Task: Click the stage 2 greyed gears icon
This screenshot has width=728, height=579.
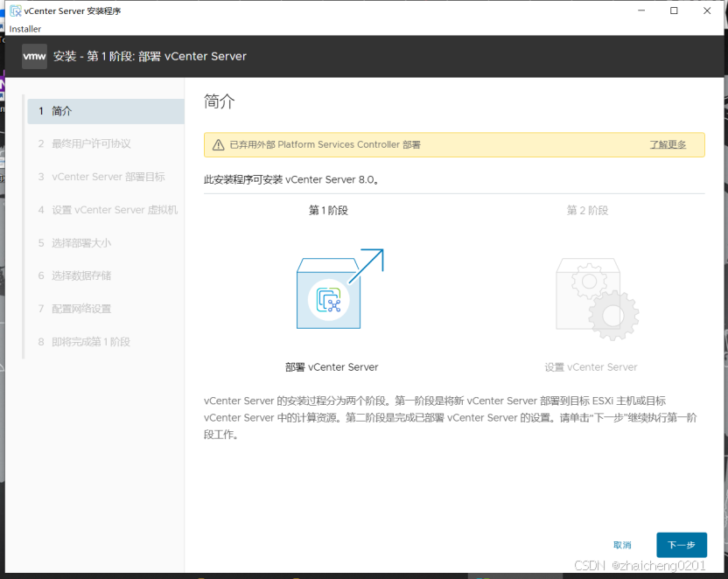Action: [x=598, y=299]
